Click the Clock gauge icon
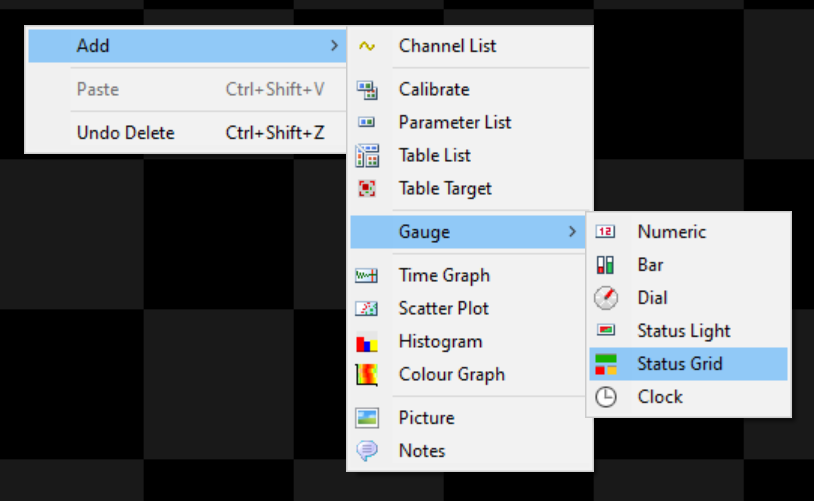 pos(606,397)
